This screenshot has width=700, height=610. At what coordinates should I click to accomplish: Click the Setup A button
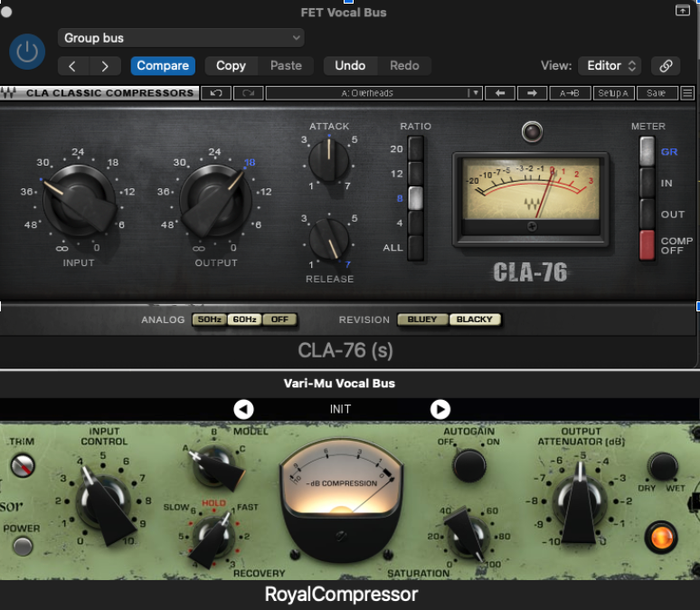[x=613, y=93]
